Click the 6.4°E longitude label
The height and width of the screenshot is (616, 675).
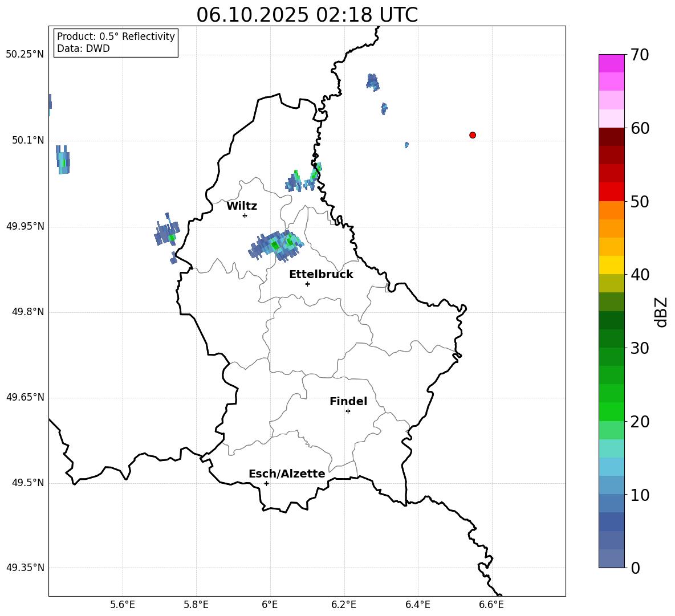(417, 605)
